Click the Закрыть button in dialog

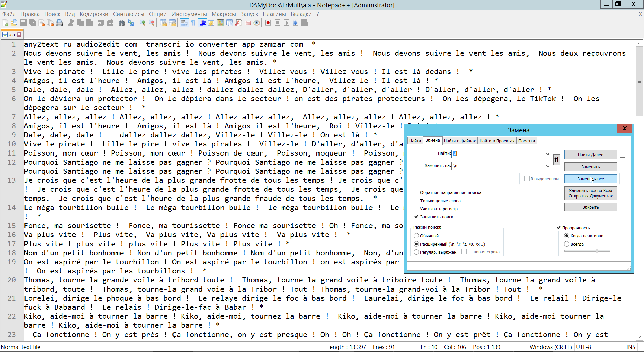pyautogui.click(x=590, y=207)
